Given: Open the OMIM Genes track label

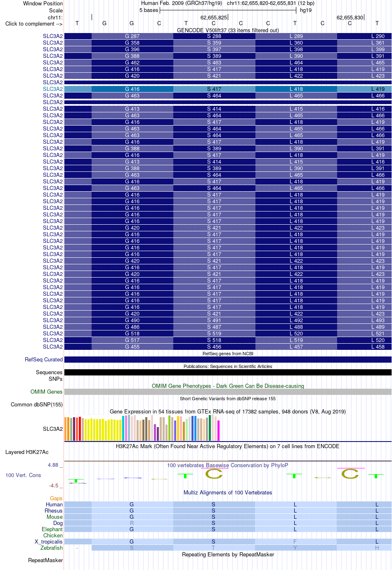Looking at the screenshot, I should coord(46,392).
